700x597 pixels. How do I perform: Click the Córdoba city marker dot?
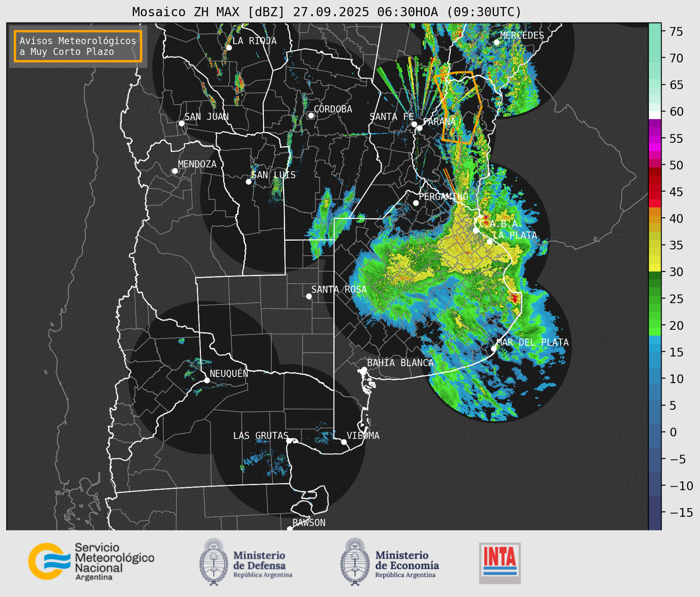tap(311, 115)
